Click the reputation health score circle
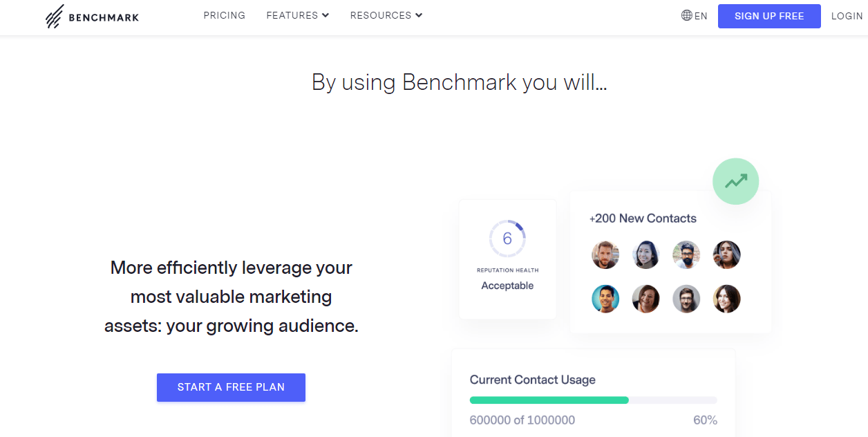Image resolution: width=868 pixels, height=437 pixels. (507, 239)
